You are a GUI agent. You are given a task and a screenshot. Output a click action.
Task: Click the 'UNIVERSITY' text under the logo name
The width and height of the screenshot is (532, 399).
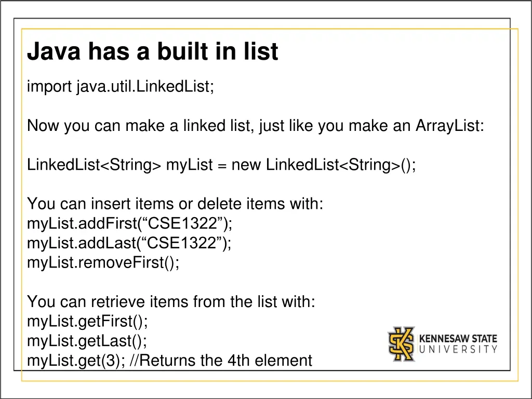pos(458,350)
